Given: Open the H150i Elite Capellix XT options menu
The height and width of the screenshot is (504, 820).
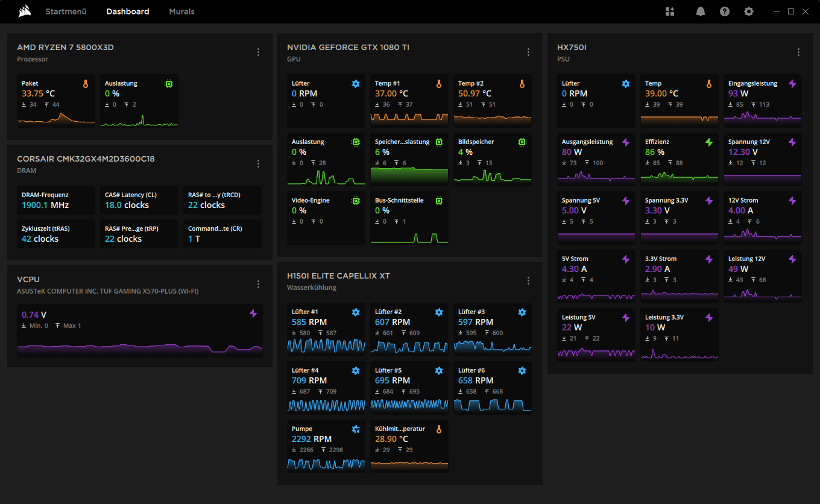Looking at the screenshot, I should click(x=528, y=281).
